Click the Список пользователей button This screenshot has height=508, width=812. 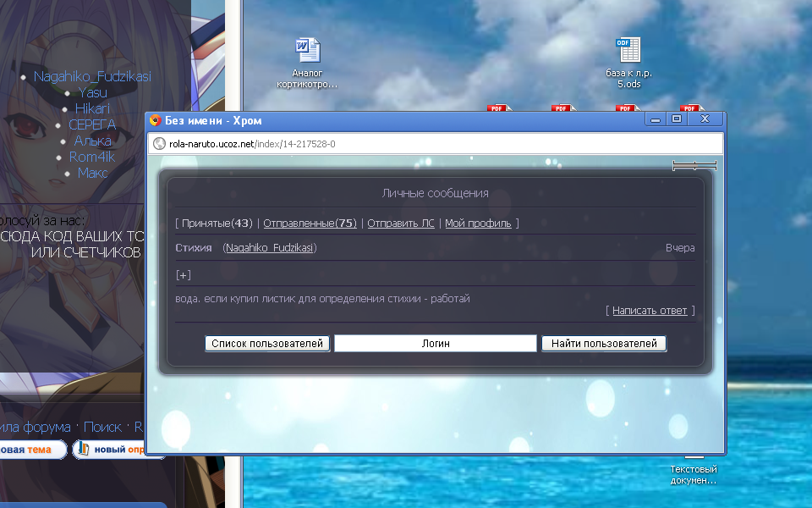pyautogui.click(x=267, y=343)
